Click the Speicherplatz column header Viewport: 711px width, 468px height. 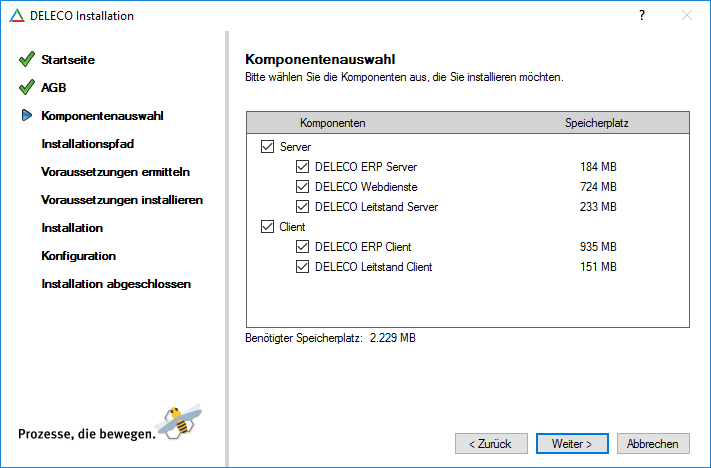[x=596, y=123]
